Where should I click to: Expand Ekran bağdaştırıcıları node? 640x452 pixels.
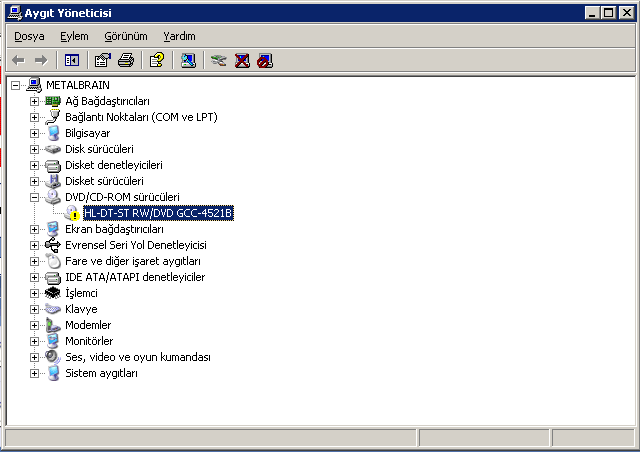(x=34, y=229)
